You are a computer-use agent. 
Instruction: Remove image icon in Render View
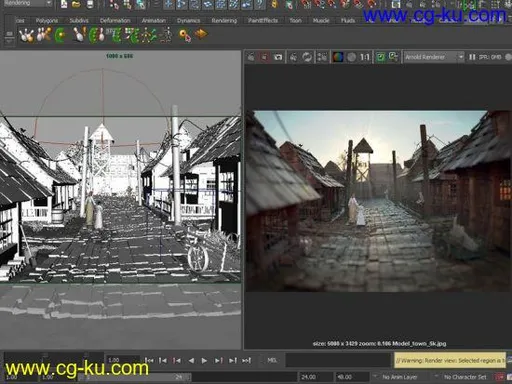click(393, 57)
